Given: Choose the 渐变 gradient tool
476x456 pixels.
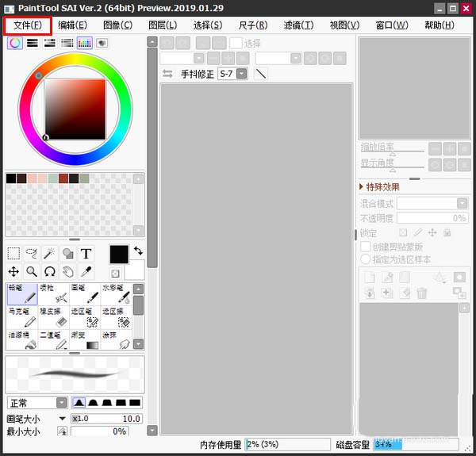Looking at the screenshot, I should pyautogui.click(x=85, y=339).
